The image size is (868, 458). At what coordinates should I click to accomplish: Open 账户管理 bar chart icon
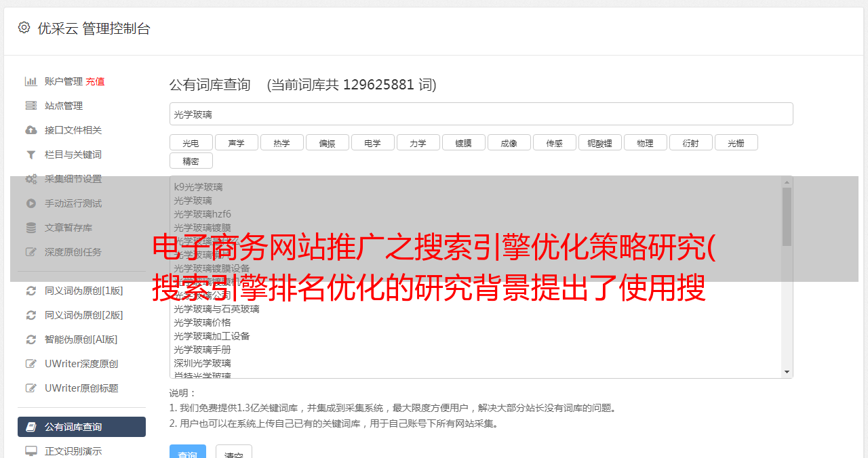(31, 81)
